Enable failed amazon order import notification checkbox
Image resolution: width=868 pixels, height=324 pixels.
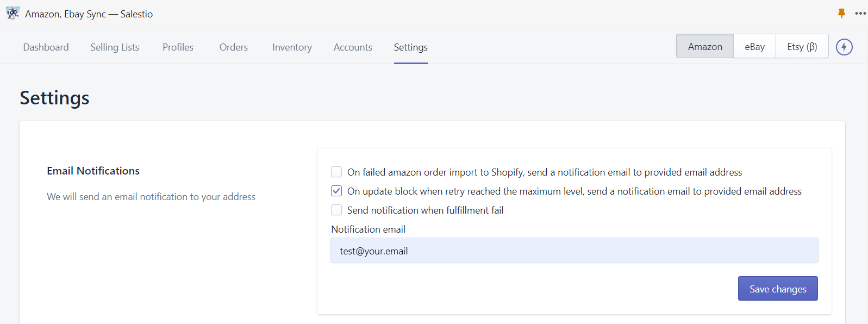coord(336,172)
